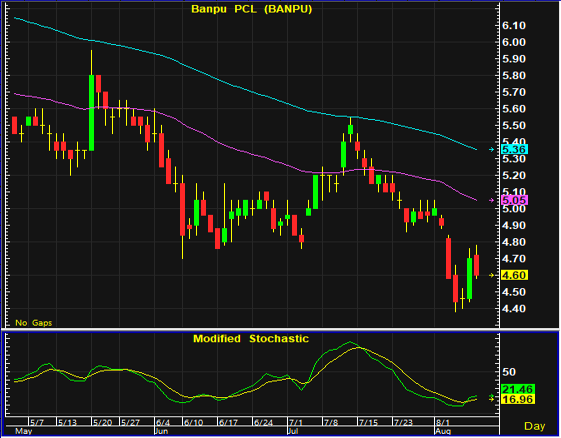
Task: Click the 4.90 price axis label
Action: click(514, 225)
